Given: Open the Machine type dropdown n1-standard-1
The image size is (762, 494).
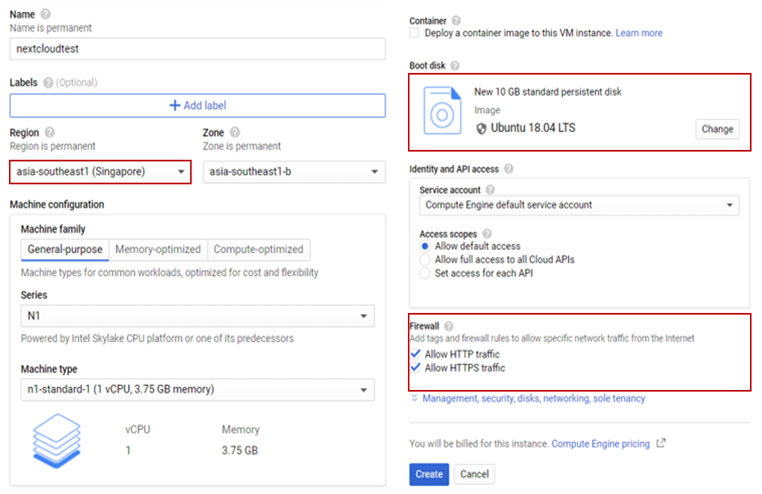Looking at the screenshot, I should (x=197, y=389).
